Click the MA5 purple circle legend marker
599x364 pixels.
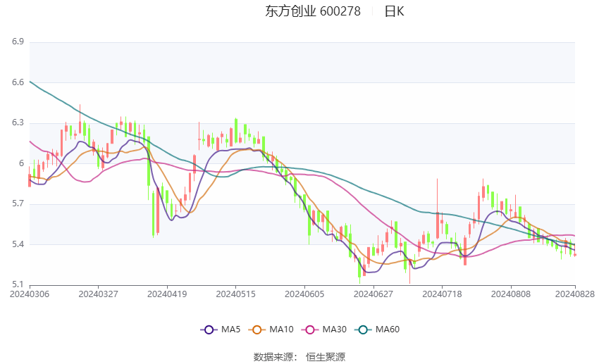coord(208,329)
